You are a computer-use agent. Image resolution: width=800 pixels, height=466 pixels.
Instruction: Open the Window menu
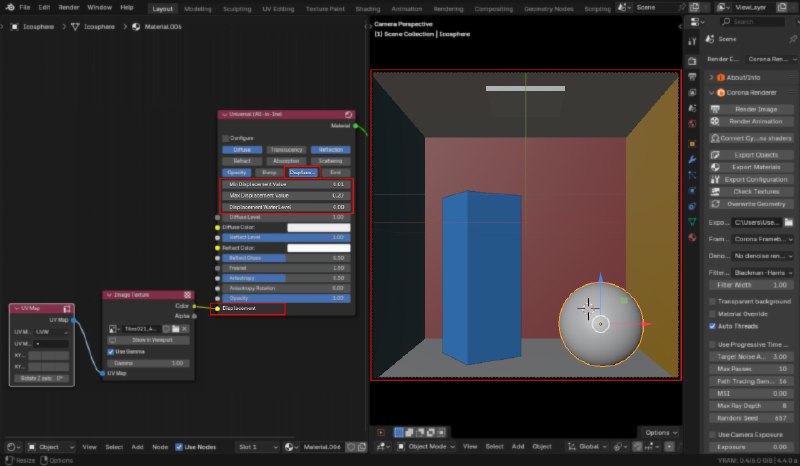pos(99,8)
